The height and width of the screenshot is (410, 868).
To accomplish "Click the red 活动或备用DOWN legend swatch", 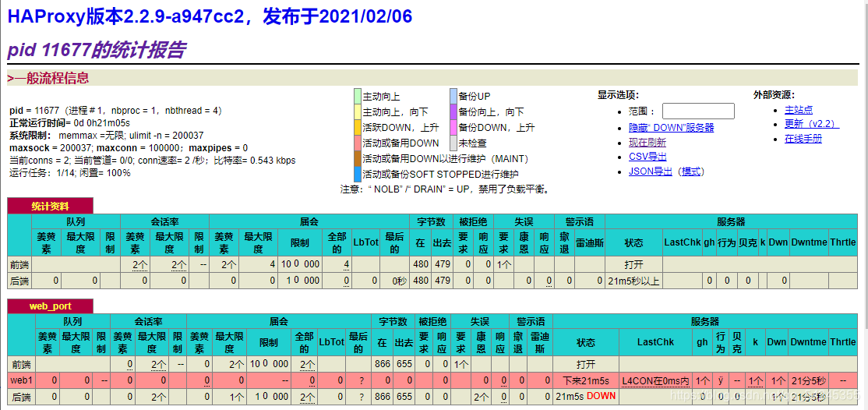I will 357,143.
